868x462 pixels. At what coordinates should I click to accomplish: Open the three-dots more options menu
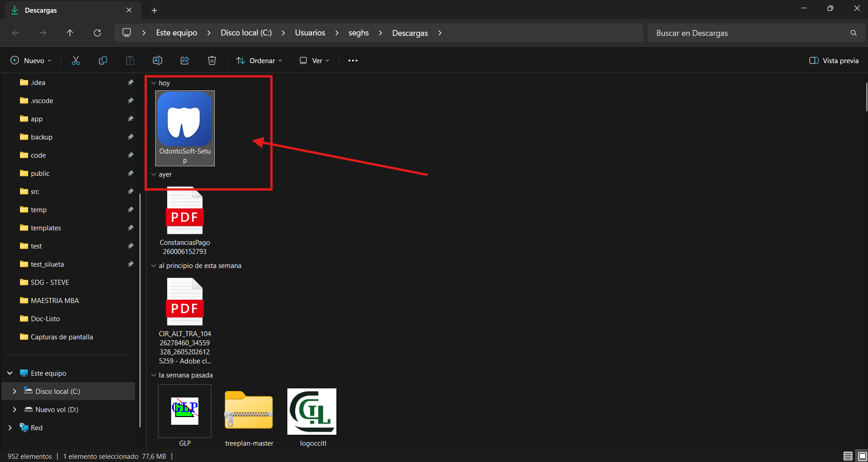click(353, 60)
